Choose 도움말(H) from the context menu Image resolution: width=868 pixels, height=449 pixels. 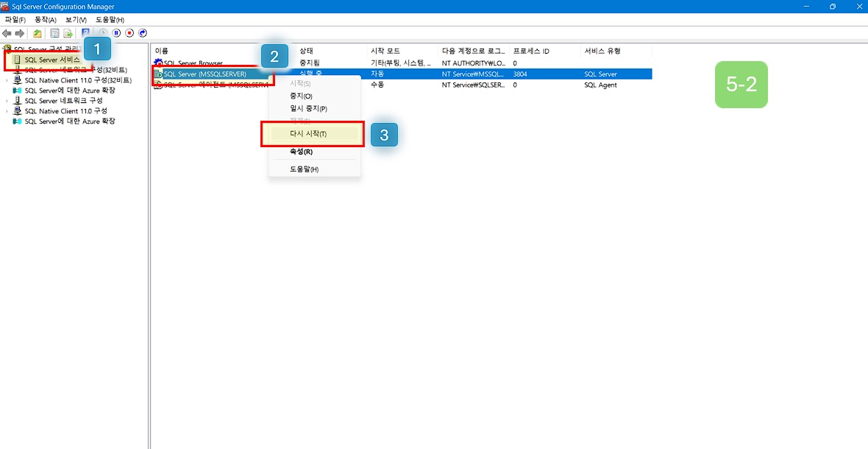pyautogui.click(x=305, y=169)
